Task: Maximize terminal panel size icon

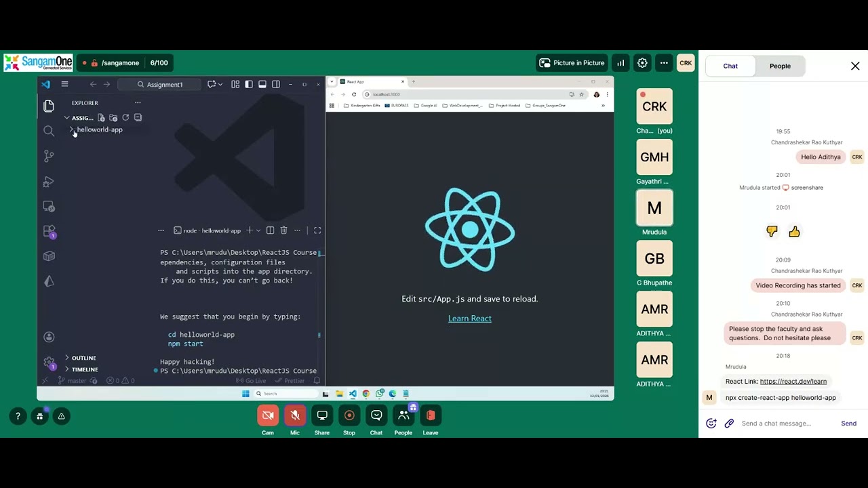Action: 317,230
